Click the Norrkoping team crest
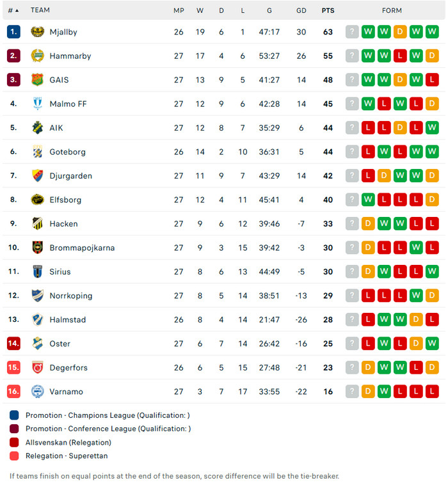Screen dimensions: 448x485 [x=37, y=296]
